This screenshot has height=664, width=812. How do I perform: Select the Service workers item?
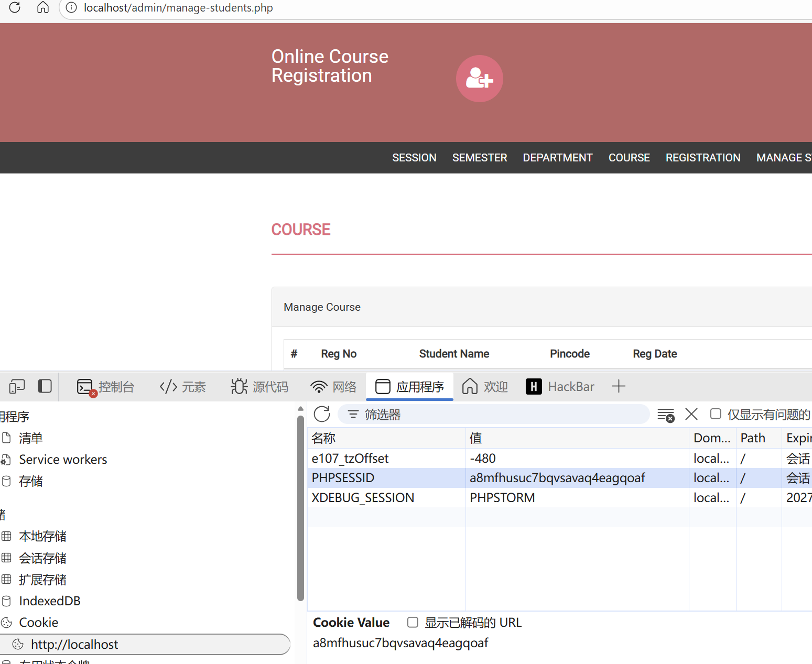(63, 460)
